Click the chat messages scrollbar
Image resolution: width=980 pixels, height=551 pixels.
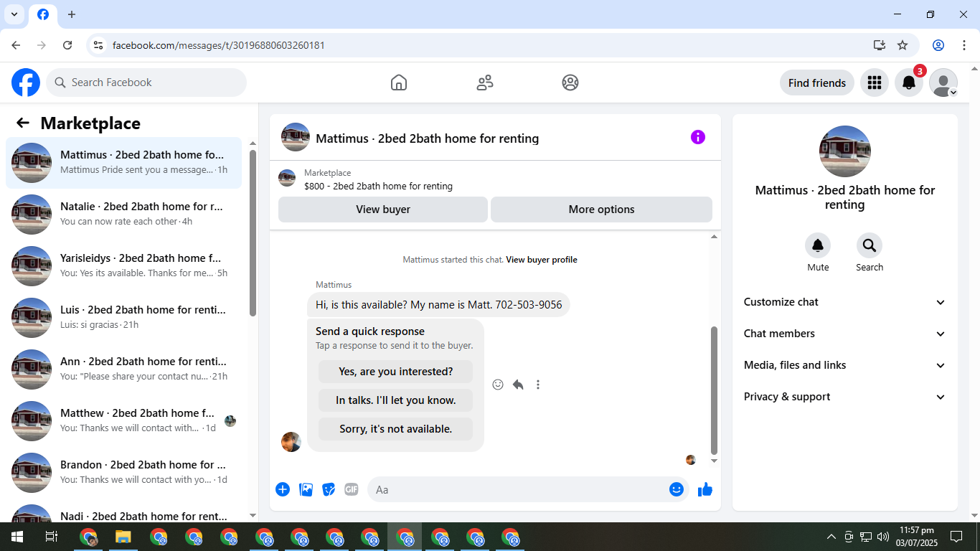[x=714, y=390]
